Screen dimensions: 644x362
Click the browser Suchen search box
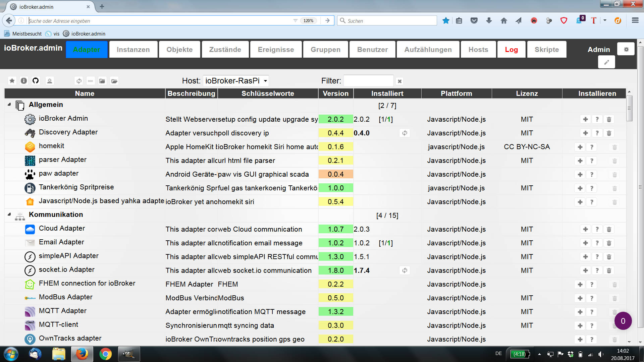(387, 21)
